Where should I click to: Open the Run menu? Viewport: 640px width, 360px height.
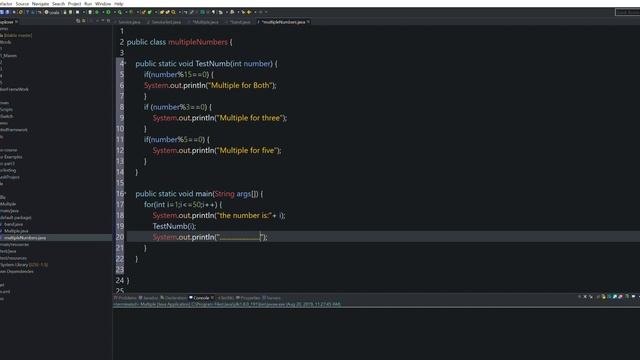pos(88,3)
